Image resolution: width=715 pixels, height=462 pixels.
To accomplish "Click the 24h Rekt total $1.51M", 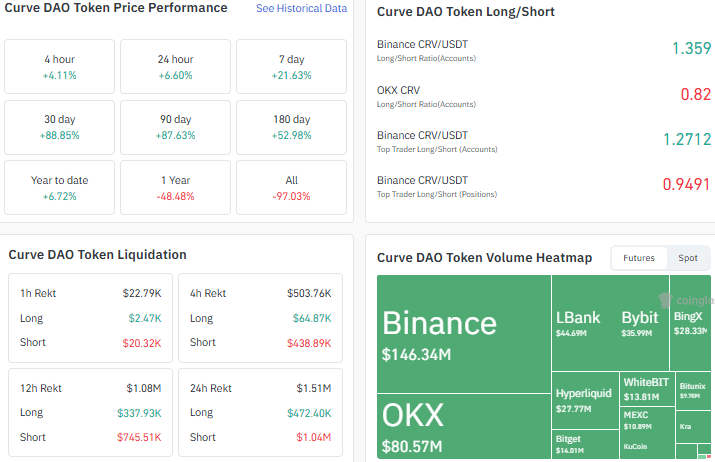I will 314,388.
